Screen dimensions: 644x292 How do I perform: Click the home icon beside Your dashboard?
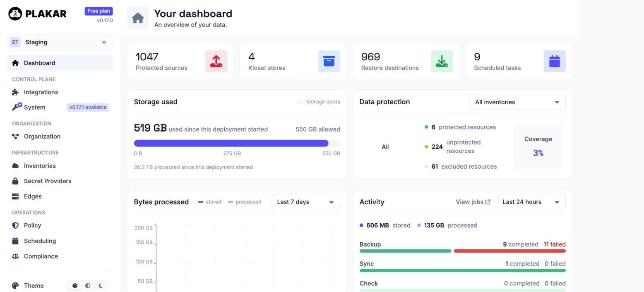[x=138, y=18]
